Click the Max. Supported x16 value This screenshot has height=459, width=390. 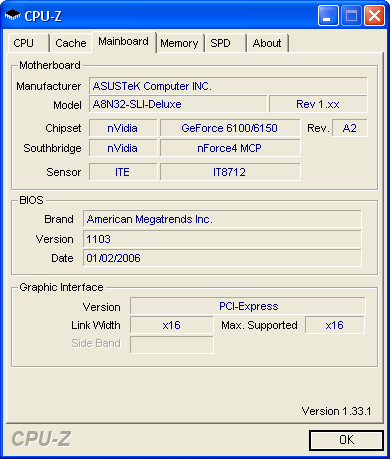[x=335, y=325]
